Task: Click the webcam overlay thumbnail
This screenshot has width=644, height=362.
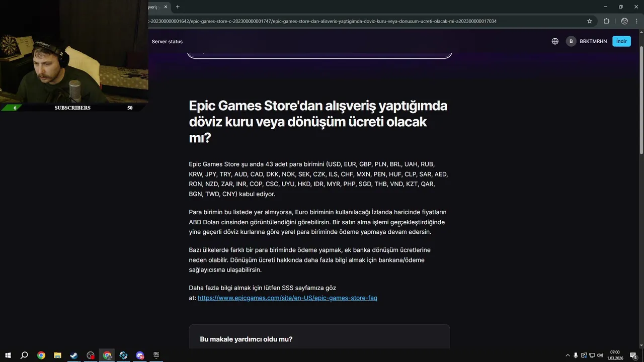Action: click(x=74, y=51)
